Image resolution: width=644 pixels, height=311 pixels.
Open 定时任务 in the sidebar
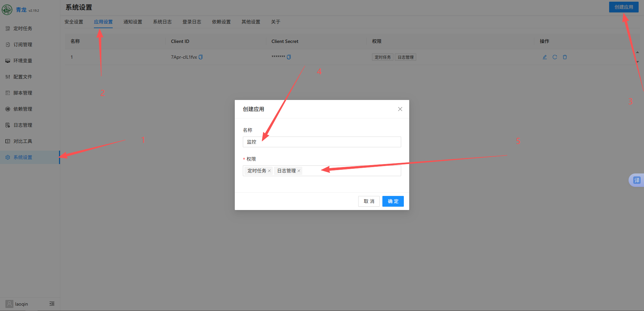pos(23,29)
